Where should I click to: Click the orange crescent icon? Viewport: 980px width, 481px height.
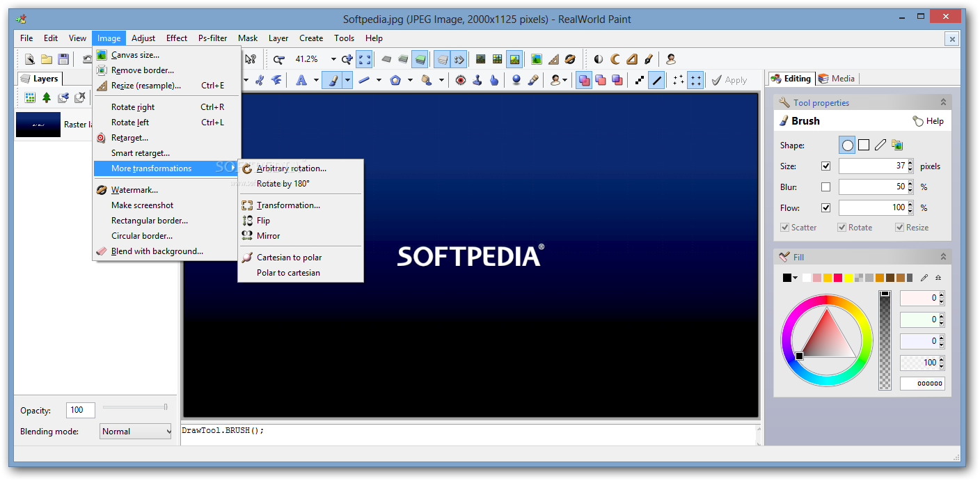(x=615, y=59)
